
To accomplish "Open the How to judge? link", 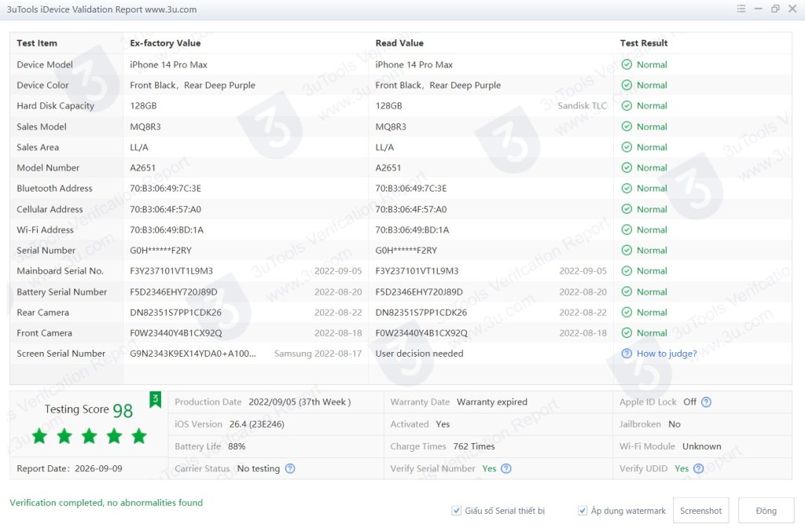I will point(667,354).
